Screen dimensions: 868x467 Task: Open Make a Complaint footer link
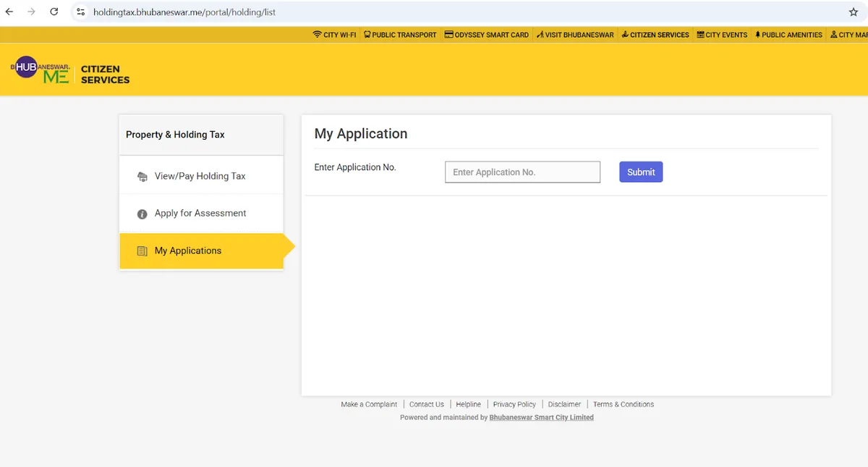pyautogui.click(x=369, y=405)
